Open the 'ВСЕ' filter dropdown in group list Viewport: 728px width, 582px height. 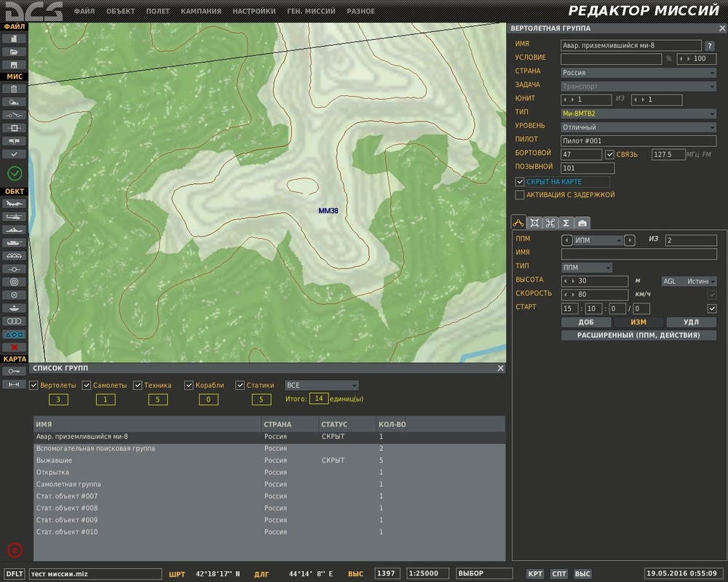coord(322,386)
